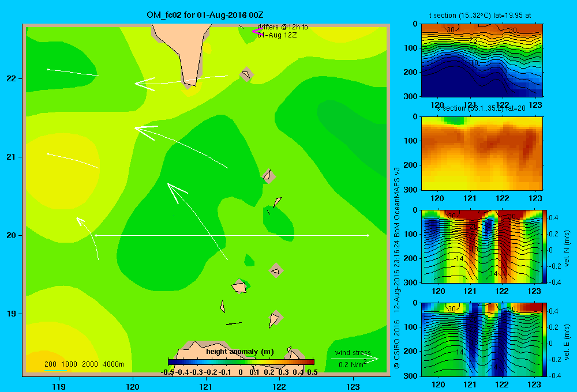Click the 'BoM OceanMAPS v3' vertical credit text
The image size is (577, 392).
tap(397, 202)
